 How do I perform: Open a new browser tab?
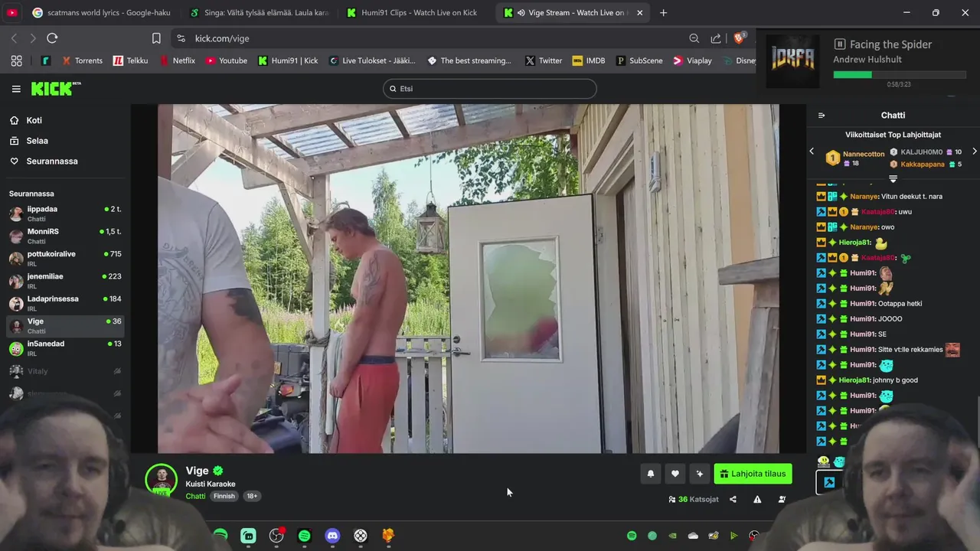[664, 12]
